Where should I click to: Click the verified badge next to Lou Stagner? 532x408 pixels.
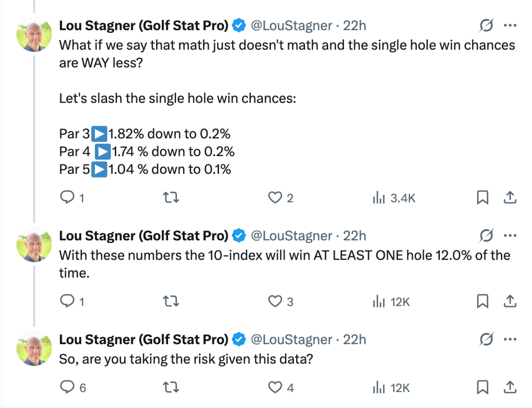(x=238, y=24)
